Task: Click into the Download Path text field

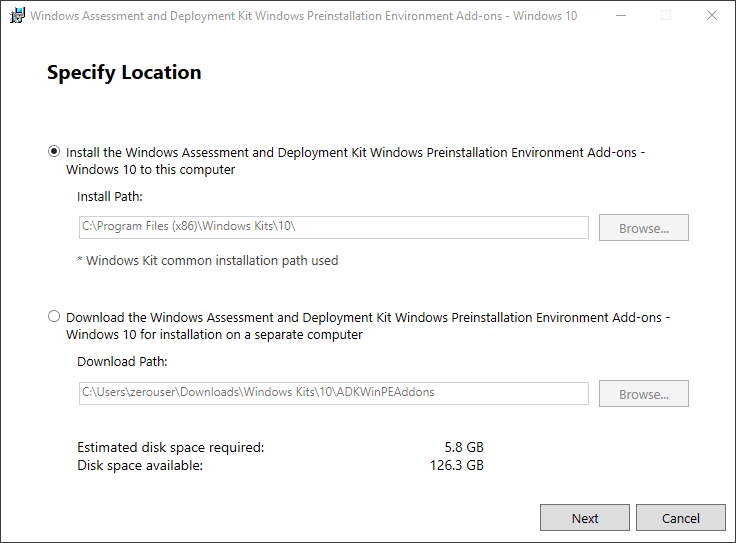Action: click(333, 393)
